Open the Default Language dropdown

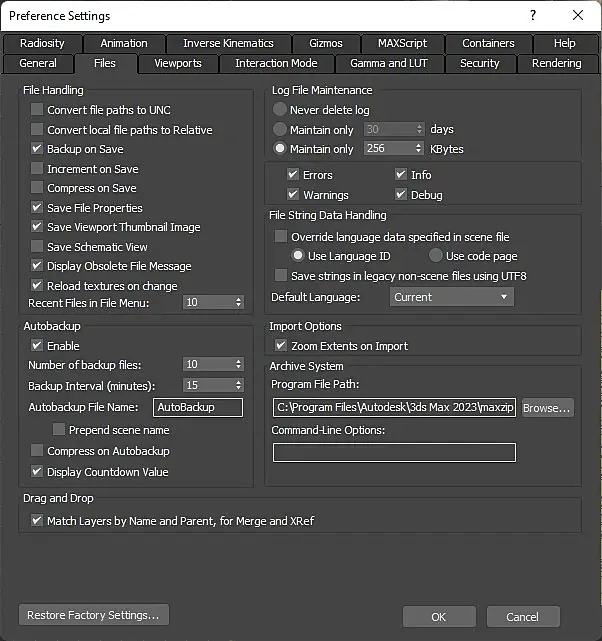pyautogui.click(x=450, y=297)
